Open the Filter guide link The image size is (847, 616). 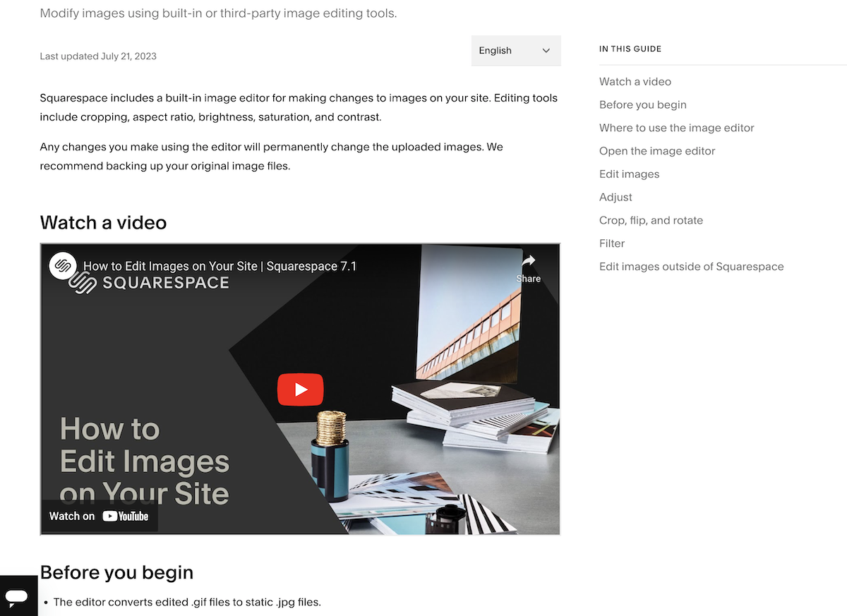tap(612, 243)
